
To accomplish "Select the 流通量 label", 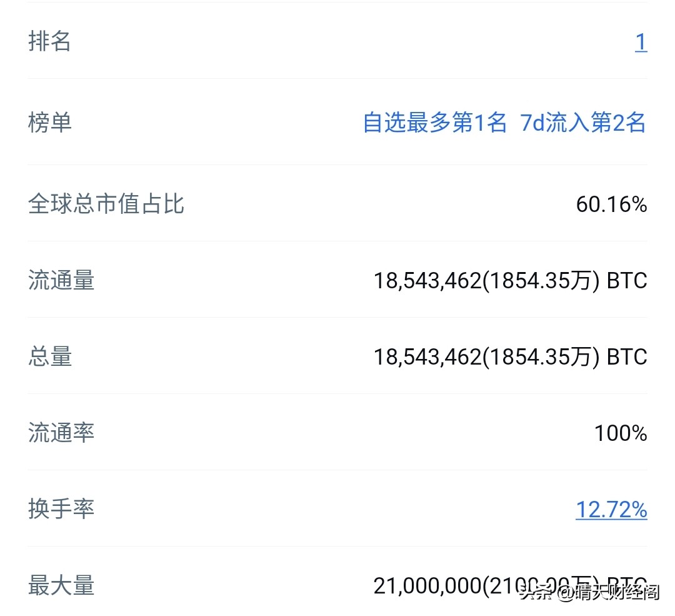I will (x=61, y=280).
